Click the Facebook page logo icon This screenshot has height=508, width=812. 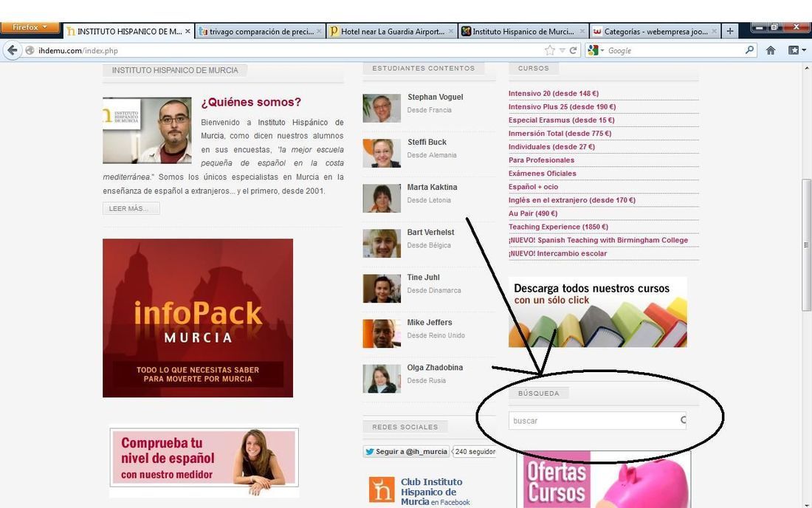tap(382, 490)
